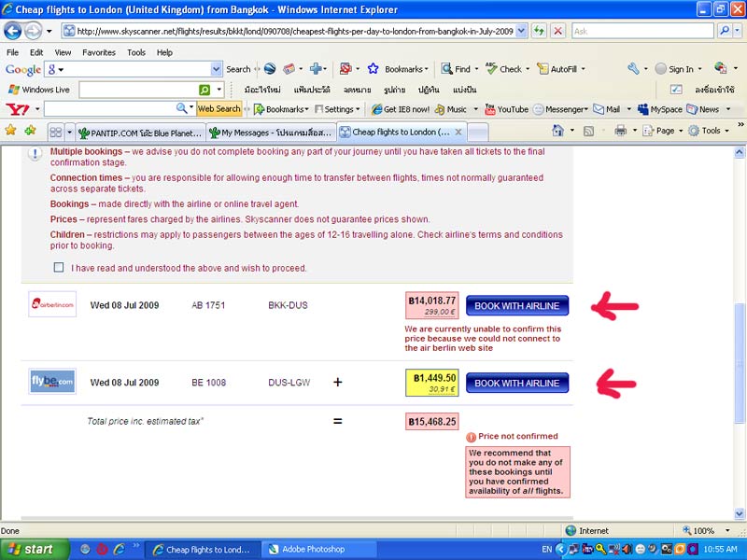Click the Google toolbar AutoFill icon
This screenshot has height=560, width=747.
(543, 69)
